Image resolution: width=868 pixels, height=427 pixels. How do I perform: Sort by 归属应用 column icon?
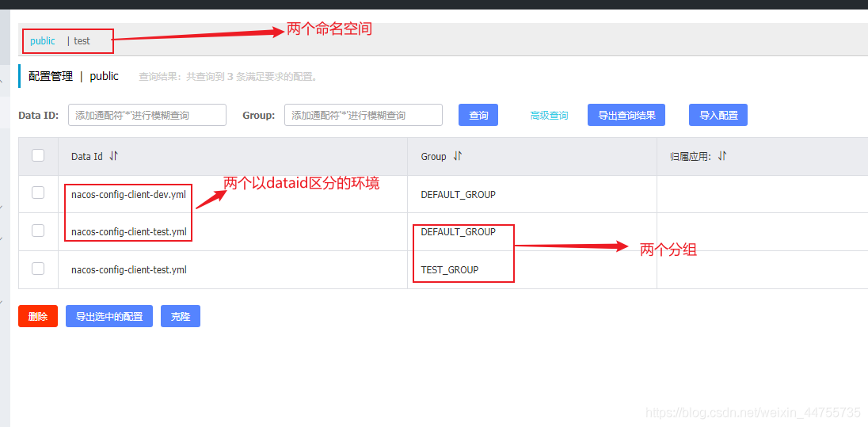click(721, 156)
